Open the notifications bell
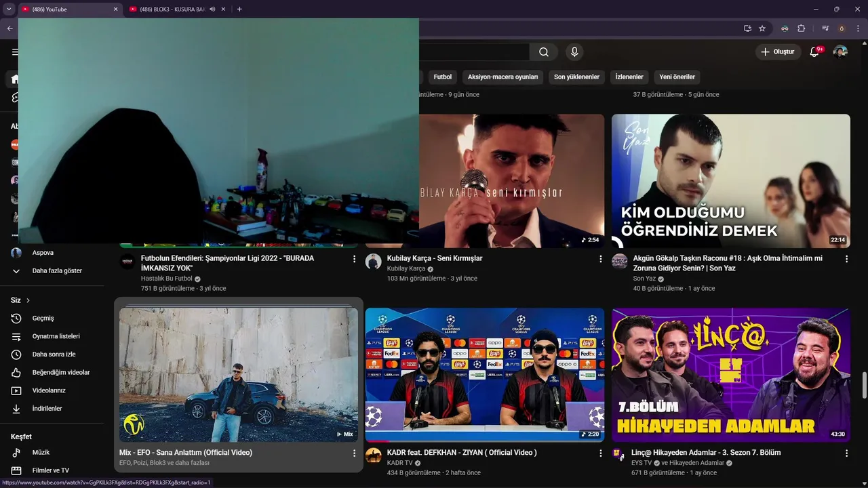 tap(815, 52)
